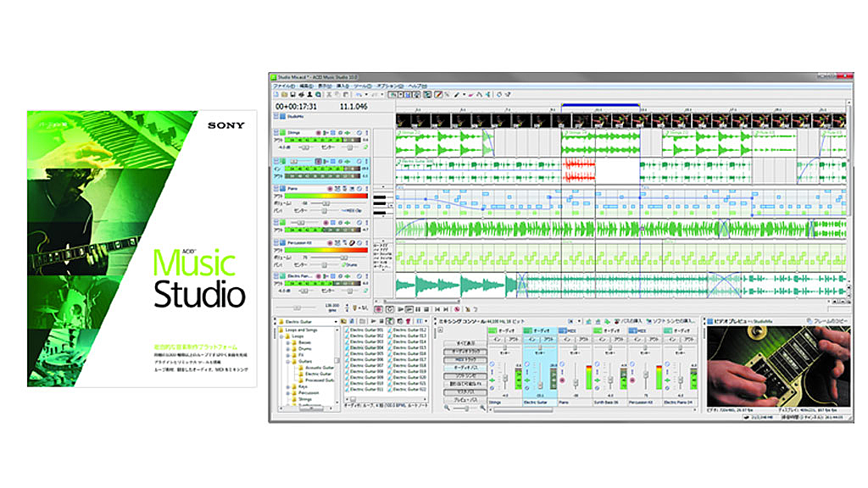868x488 pixels.
Task: Click the バスの挿入 (Insert Bus) icon
Action: (617, 321)
